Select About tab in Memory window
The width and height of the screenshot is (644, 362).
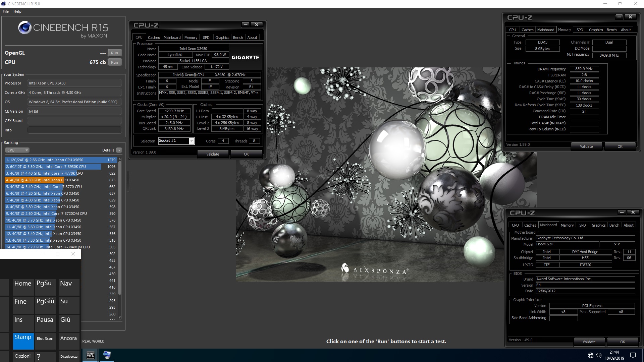[626, 30]
